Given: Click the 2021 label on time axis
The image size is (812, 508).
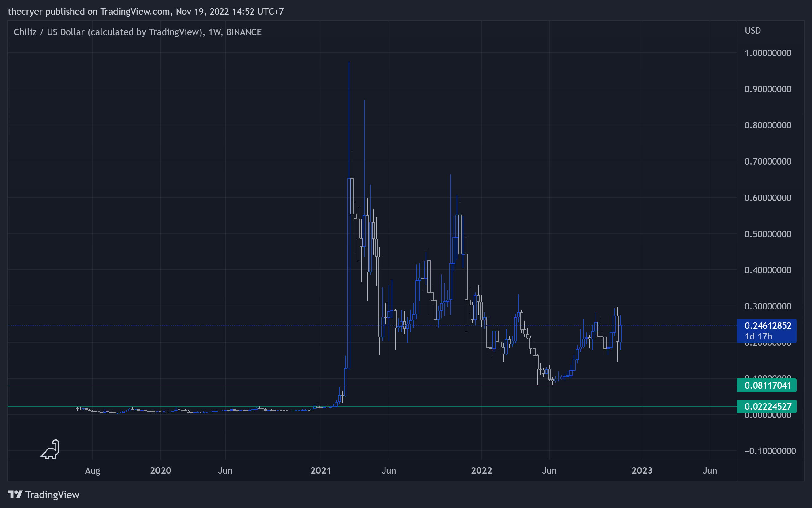Looking at the screenshot, I should [321, 471].
